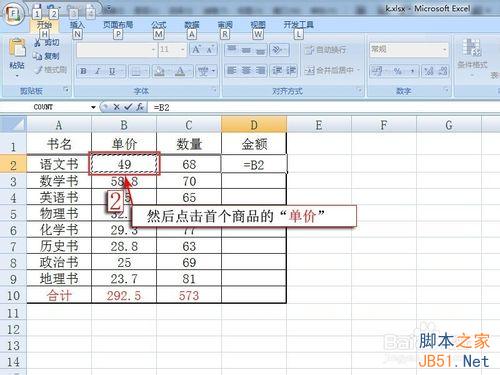500x375 pixels.
Task: Toggle Wrap Text (自动换行)
Action: click(326, 50)
